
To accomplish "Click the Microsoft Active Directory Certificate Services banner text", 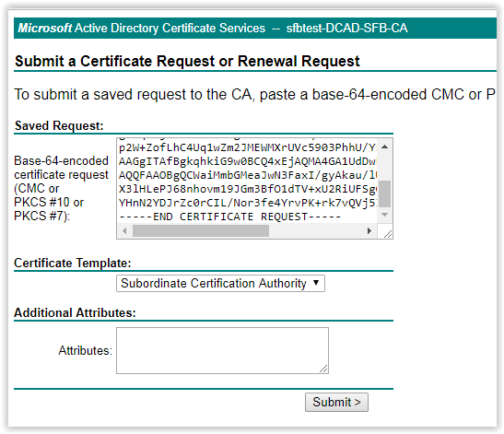I will click(x=141, y=29).
